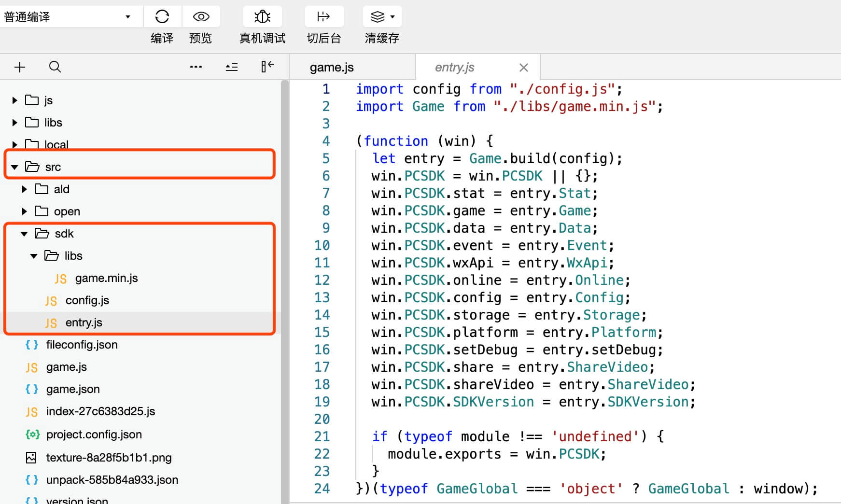This screenshot has height=504, width=841.
Task: Switch to the entry.js editor tab
Action: point(454,67)
